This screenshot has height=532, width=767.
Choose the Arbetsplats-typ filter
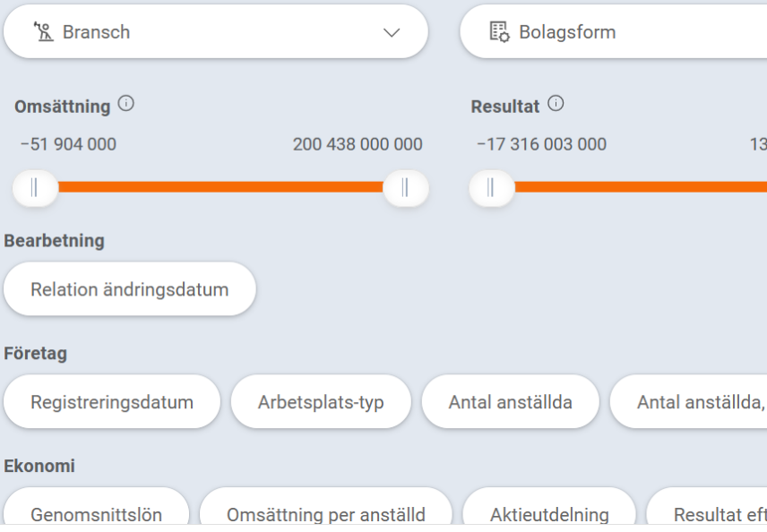[321, 402]
